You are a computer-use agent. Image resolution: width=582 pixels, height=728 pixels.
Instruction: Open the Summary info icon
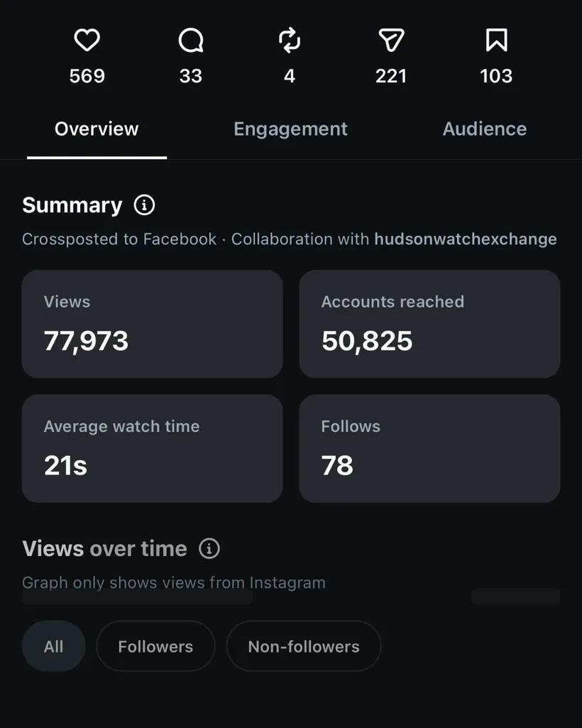(x=144, y=205)
